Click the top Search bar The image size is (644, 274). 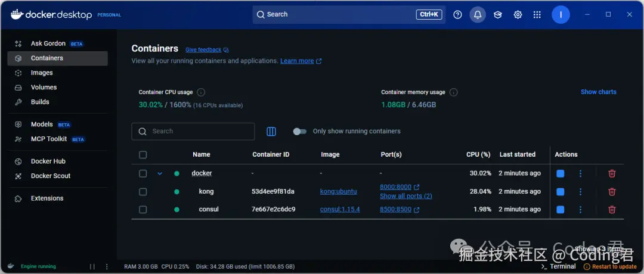[349, 15]
